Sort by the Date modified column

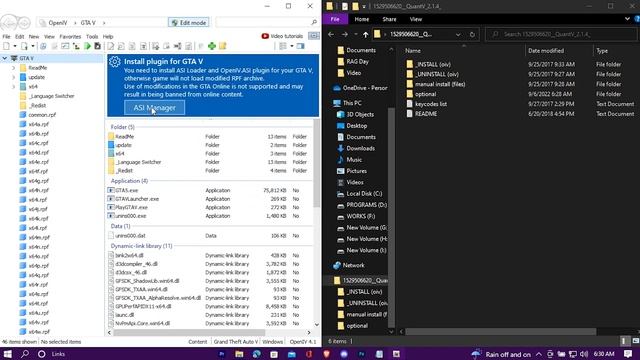coord(546,51)
